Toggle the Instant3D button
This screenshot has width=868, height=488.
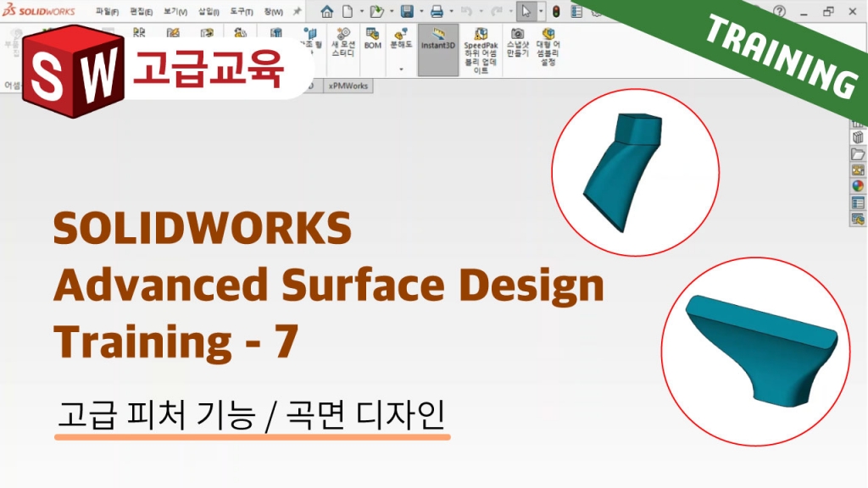click(x=438, y=49)
